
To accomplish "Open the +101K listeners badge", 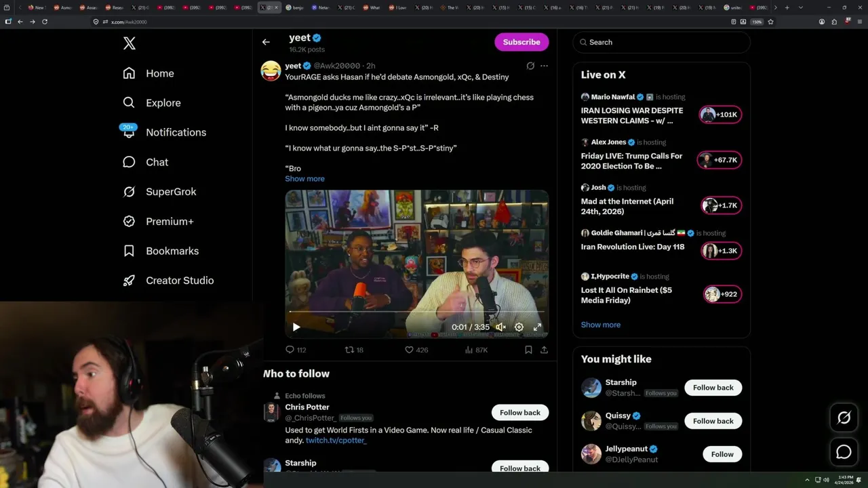I will [720, 115].
